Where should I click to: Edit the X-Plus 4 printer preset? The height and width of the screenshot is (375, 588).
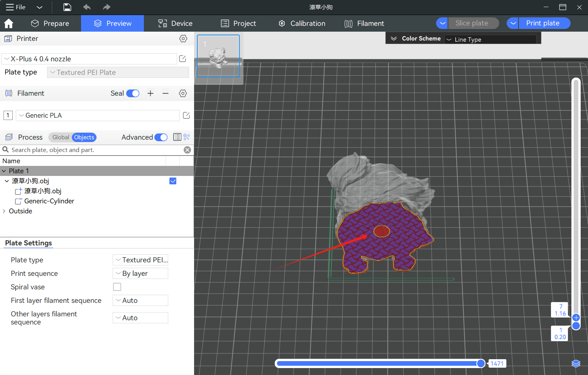pos(183,59)
